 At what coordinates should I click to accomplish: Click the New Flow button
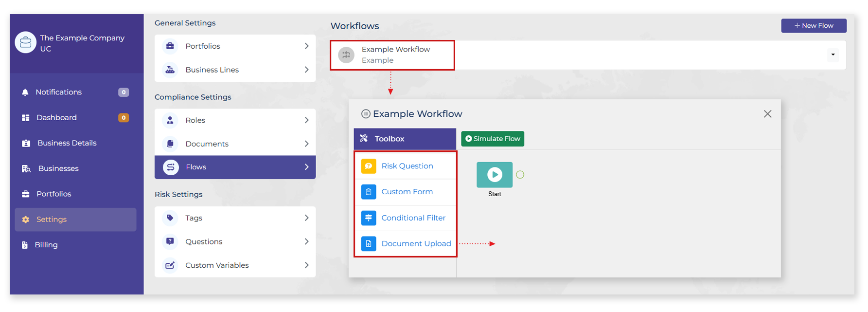click(x=814, y=26)
